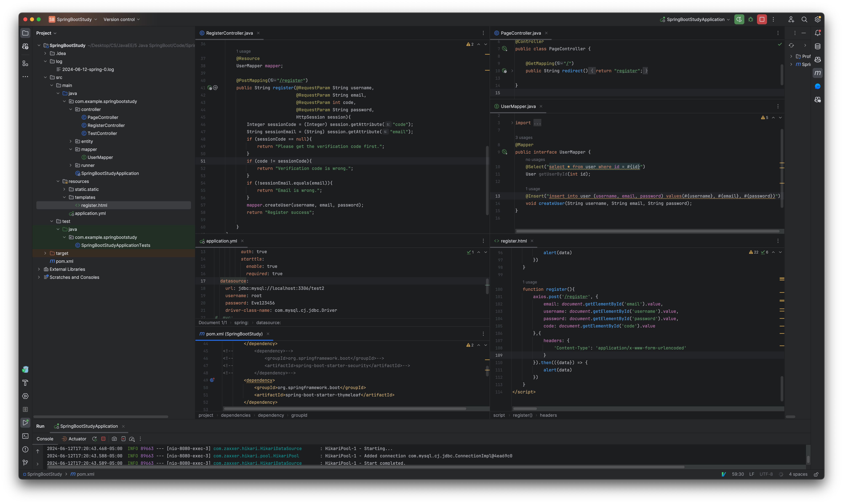Expand folded import block in UserMapper.java
The image size is (843, 504).
(x=512, y=123)
